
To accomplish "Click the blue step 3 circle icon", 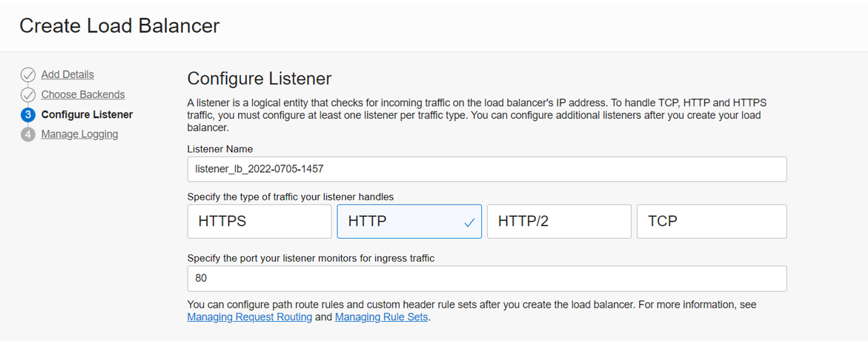I will 27,115.
